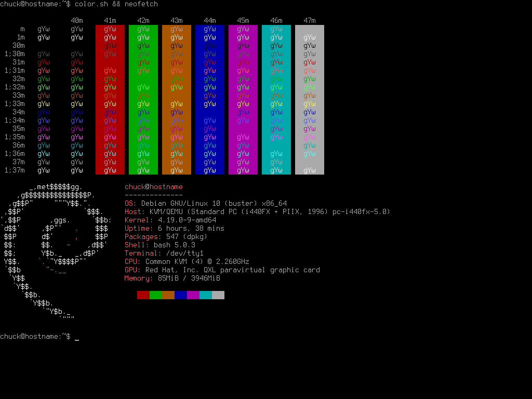Viewport: 532px width, 399px height.
Task: Select the orange-brown swatch in neofetch palette
Action: tap(168, 295)
